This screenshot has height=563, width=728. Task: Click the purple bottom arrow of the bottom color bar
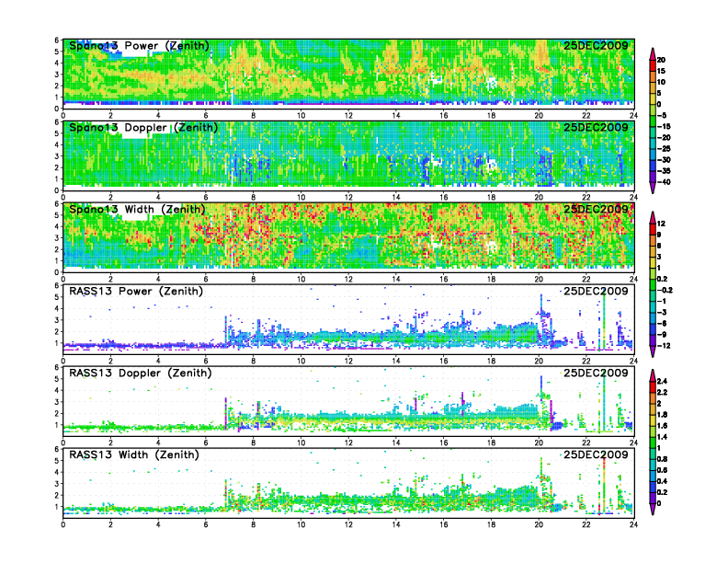(x=653, y=509)
